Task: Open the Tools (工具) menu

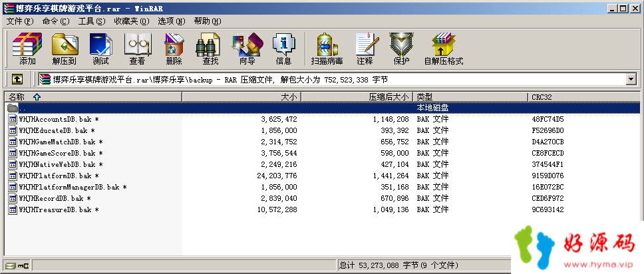Action: tap(92, 21)
